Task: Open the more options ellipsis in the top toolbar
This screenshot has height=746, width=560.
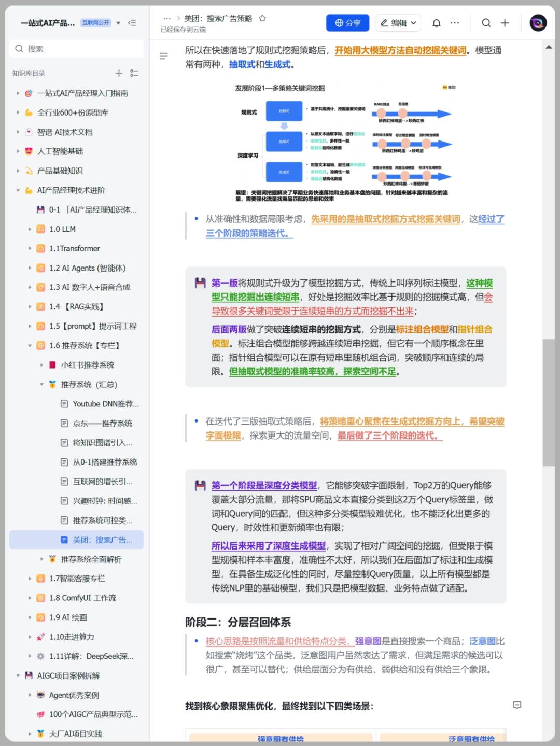Action: click(x=455, y=23)
